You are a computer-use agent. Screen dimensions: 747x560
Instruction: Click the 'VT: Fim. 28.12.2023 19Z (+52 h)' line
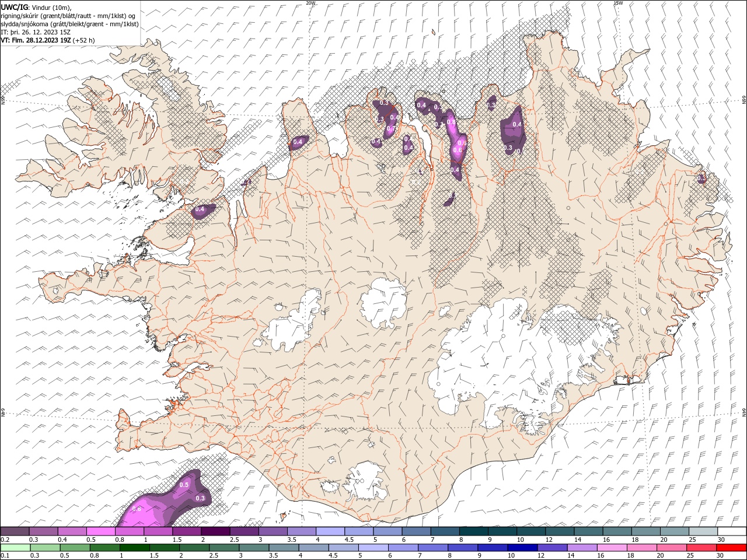48,40
